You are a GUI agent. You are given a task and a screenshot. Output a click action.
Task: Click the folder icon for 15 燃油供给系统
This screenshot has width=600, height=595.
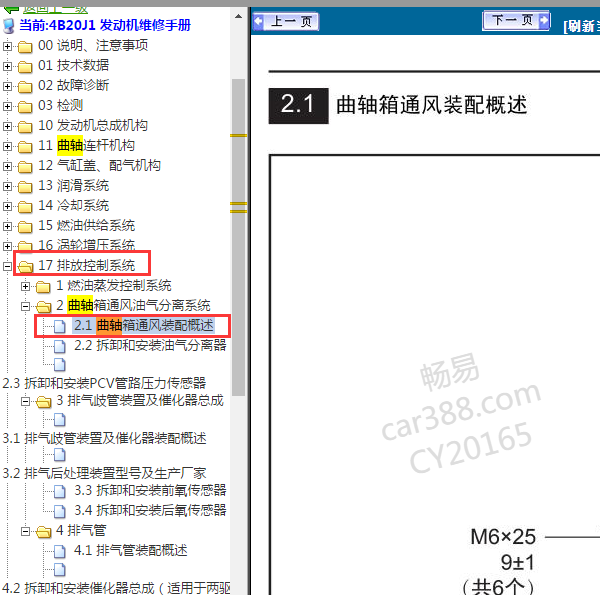tap(25, 227)
